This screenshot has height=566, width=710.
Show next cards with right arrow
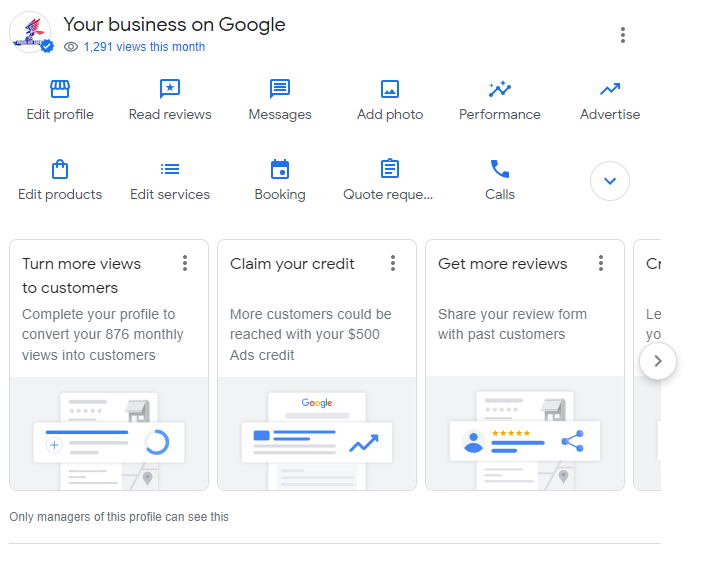coord(658,361)
